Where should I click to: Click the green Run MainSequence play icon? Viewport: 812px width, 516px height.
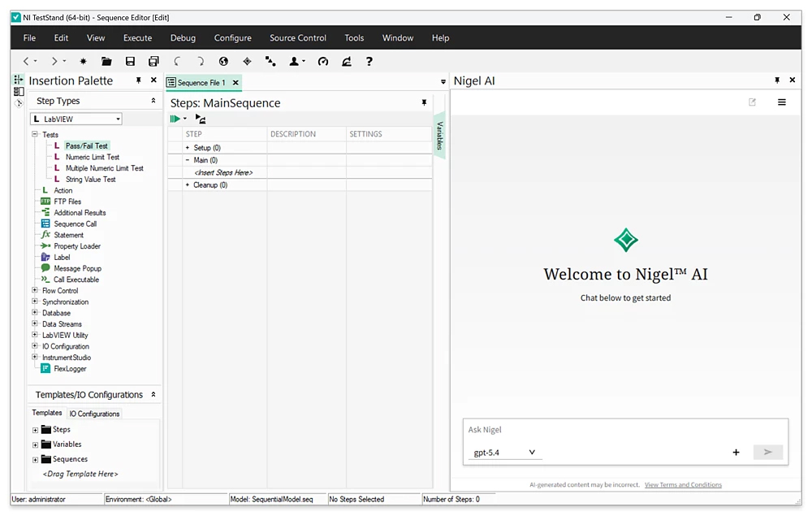(175, 119)
